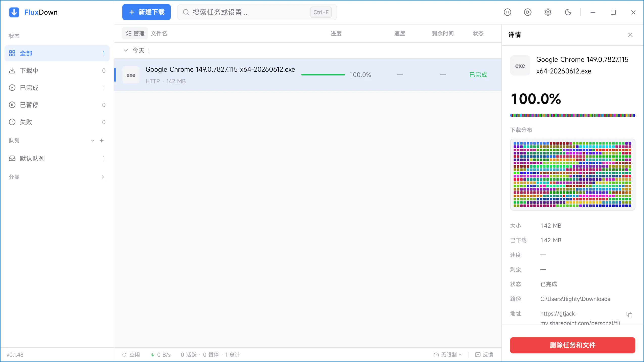Click the version v0.1.48 label
Image resolution: width=644 pixels, height=362 pixels.
click(x=15, y=355)
